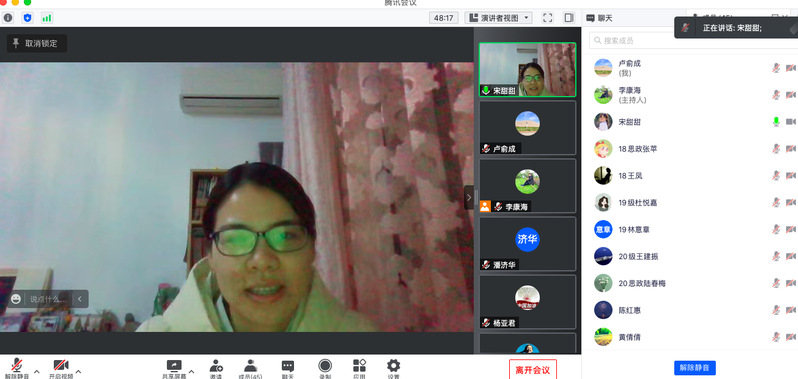Collapse the thumbnail strip with side chevron
The image size is (798, 379).
coord(469,197)
